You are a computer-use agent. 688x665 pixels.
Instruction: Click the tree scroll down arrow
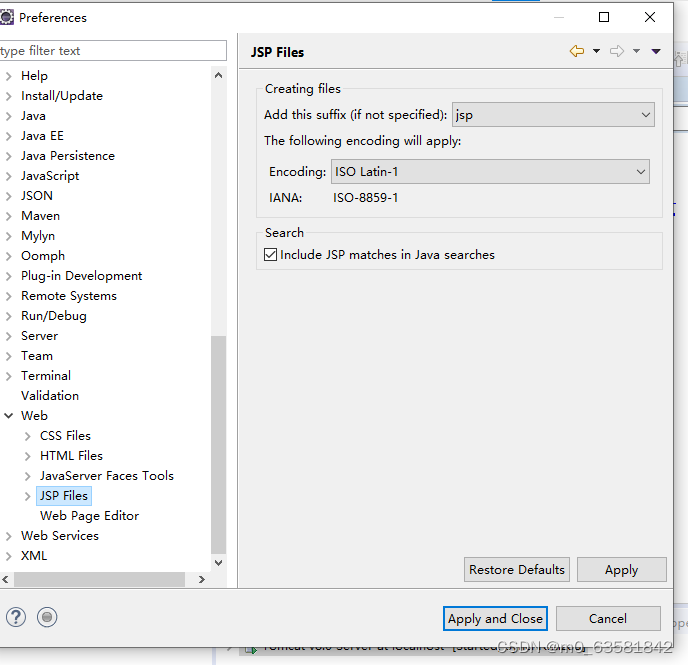tap(219, 562)
